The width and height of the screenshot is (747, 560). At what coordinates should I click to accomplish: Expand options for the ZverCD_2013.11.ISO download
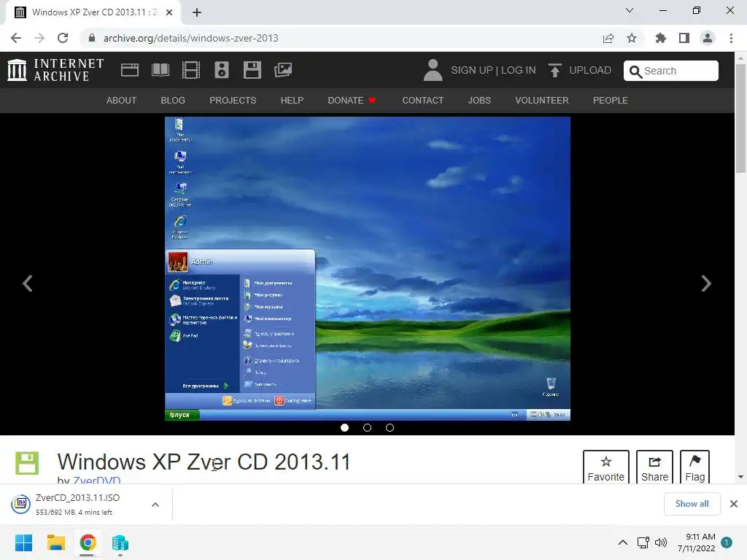coord(155,505)
